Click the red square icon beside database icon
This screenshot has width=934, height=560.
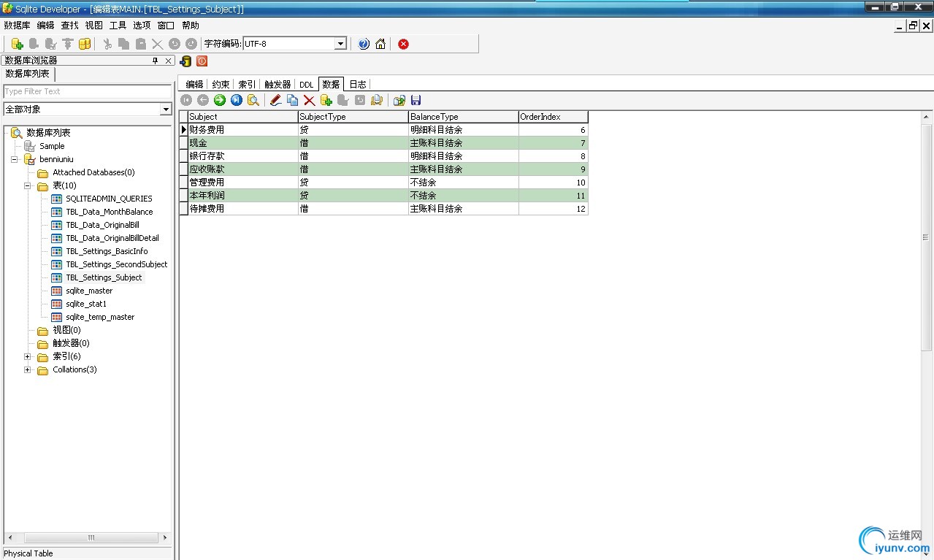click(202, 61)
